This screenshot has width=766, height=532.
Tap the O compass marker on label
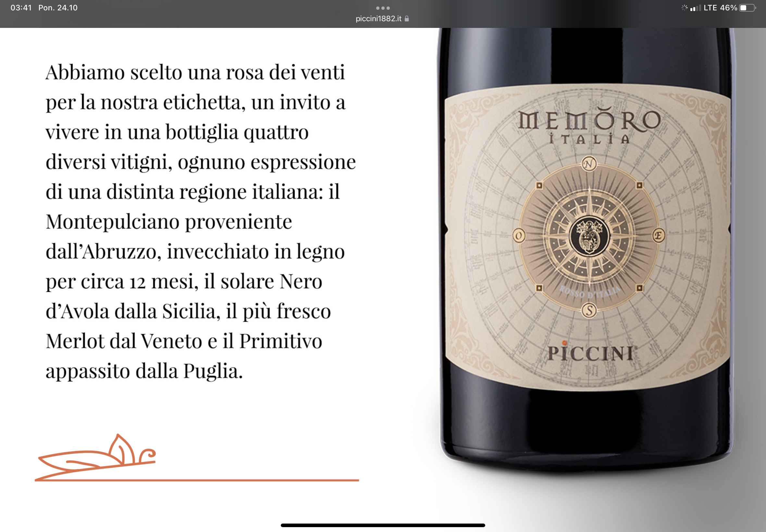519,236
